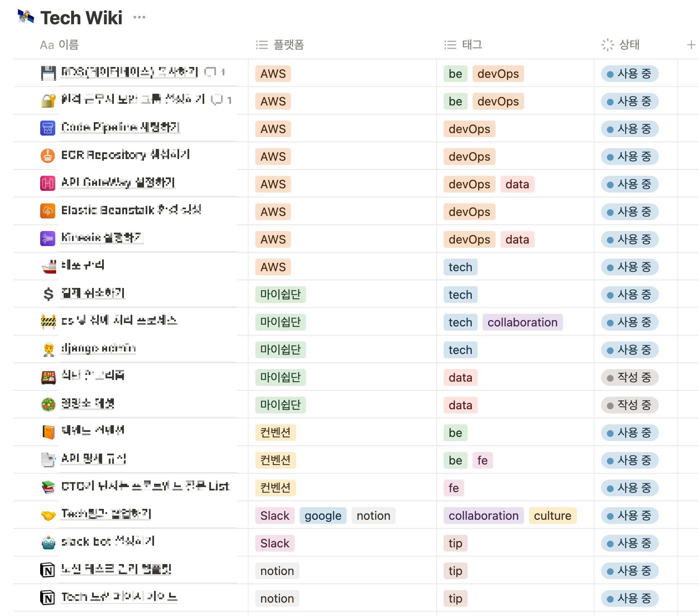Viewport: 699px width, 616px height.
Task: Click the tip tag in slack bot row
Action: click(x=455, y=543)
